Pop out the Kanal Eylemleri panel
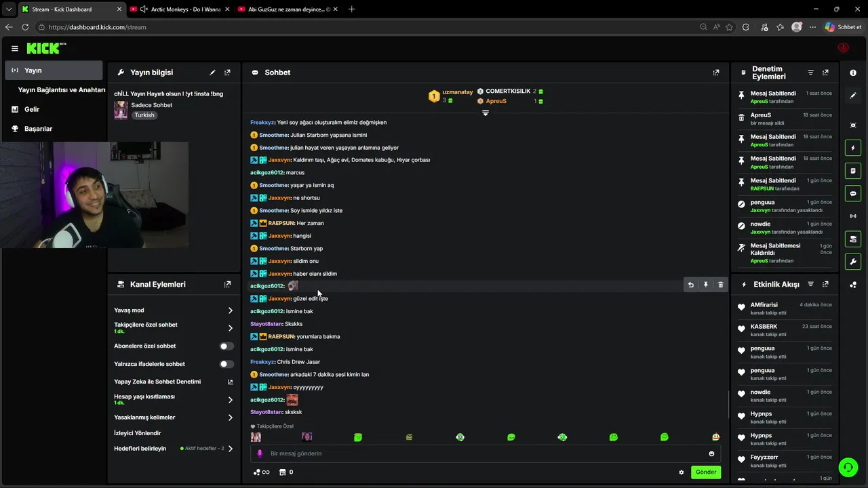Viewport: 868px width, 488px height. [x=227, y=285]
